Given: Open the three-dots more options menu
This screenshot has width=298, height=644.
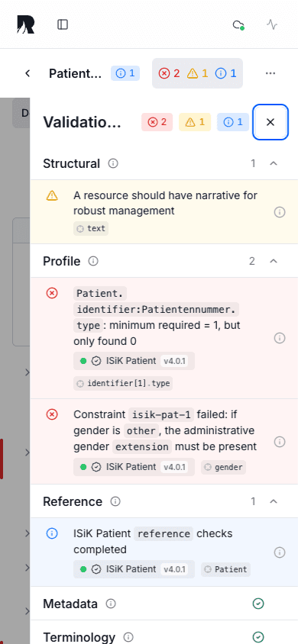Looking at the screenshot, I should [x=270, y=73].
